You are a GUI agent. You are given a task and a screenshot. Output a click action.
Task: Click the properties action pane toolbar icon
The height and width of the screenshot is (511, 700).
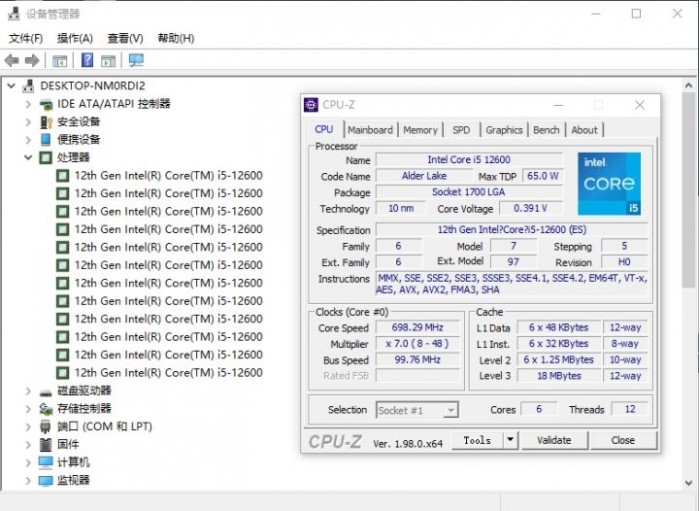[x=108, y=61]
